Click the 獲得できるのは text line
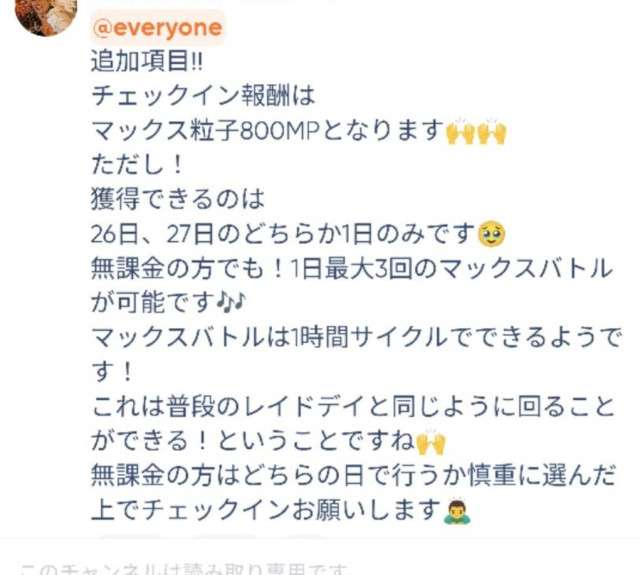Viewport: 640px width, 575px height. (178, 200)
